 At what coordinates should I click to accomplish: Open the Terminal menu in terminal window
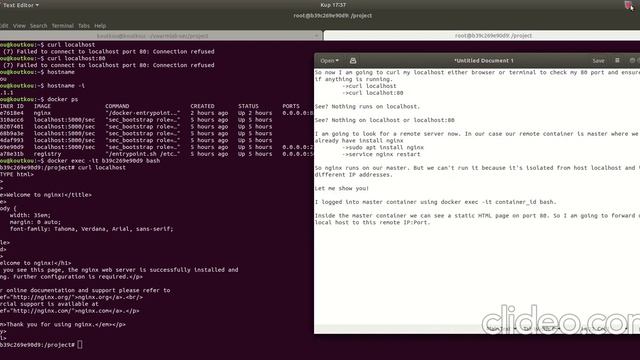62,26
